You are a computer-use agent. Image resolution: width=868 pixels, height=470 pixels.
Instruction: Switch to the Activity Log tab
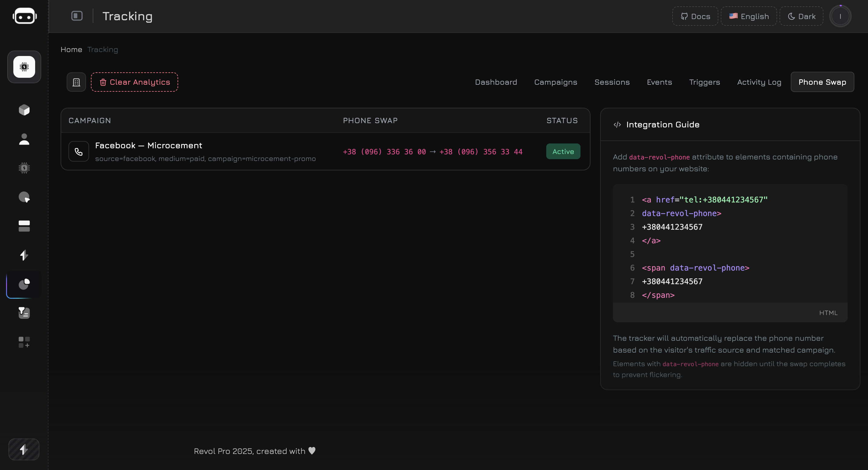(759, 82)
